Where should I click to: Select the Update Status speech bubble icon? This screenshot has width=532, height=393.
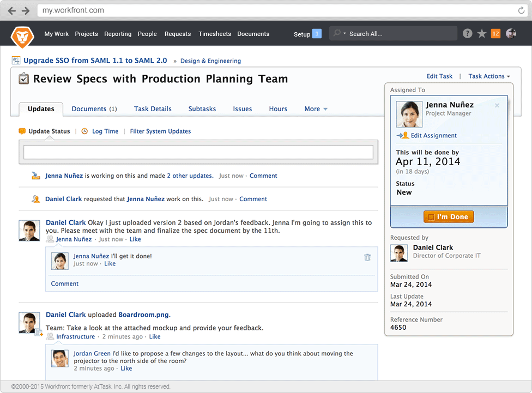[x=22, y=131]
